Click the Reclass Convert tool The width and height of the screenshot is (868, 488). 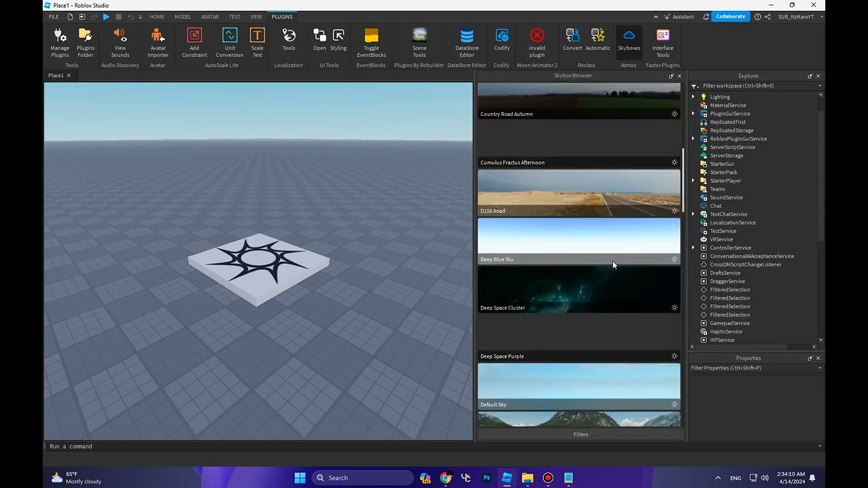[572, 39]
